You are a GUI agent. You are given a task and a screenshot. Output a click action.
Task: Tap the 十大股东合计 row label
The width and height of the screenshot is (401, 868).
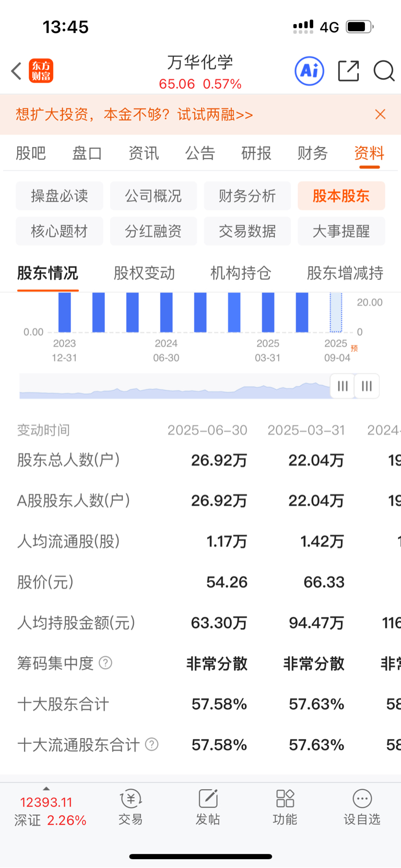pyautogui.click(x=63, y=704)
